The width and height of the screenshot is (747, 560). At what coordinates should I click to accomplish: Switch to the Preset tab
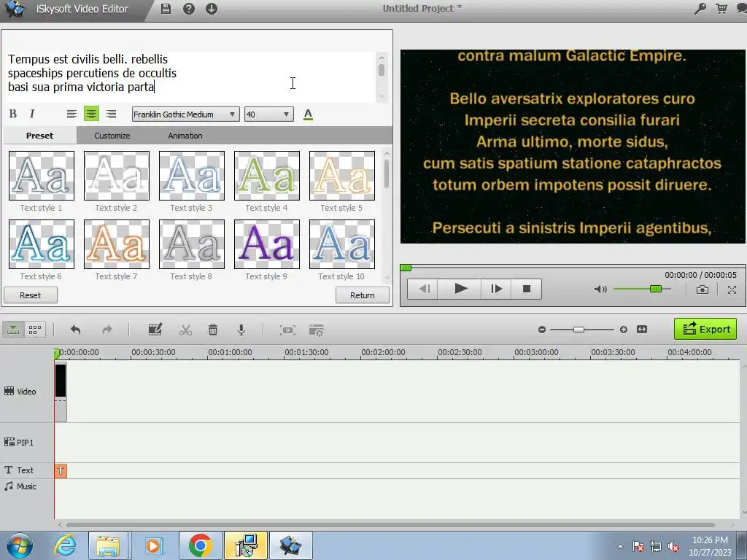pyautogui.click(x=39, y=136)
